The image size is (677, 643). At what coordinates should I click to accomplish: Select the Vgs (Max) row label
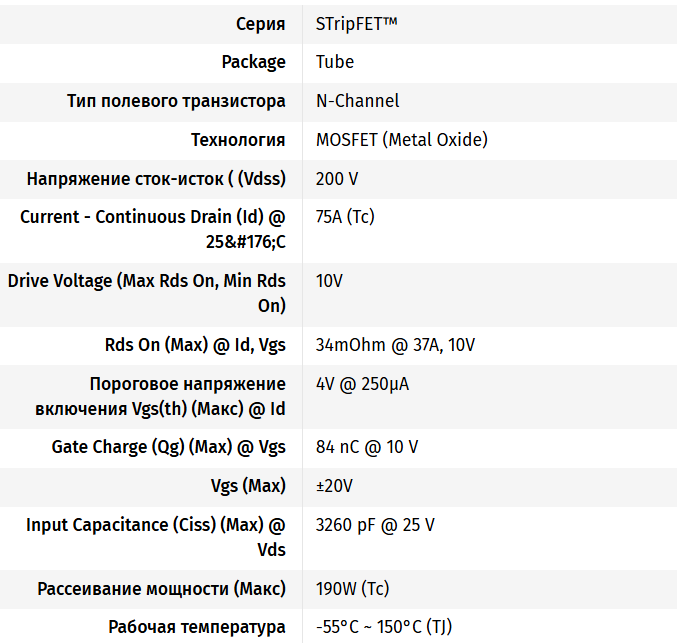tap(248, 486)
